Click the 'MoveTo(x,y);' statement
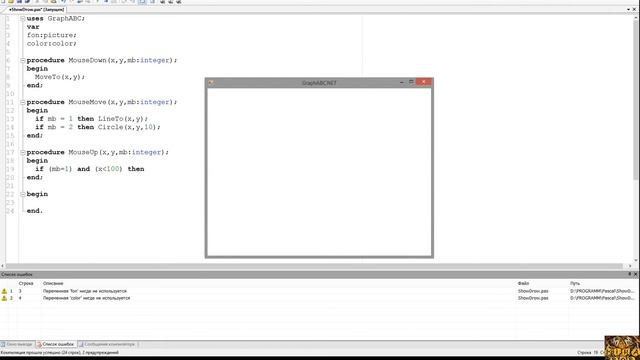Screen dimensions: 640x360 (x=60, y=77)
